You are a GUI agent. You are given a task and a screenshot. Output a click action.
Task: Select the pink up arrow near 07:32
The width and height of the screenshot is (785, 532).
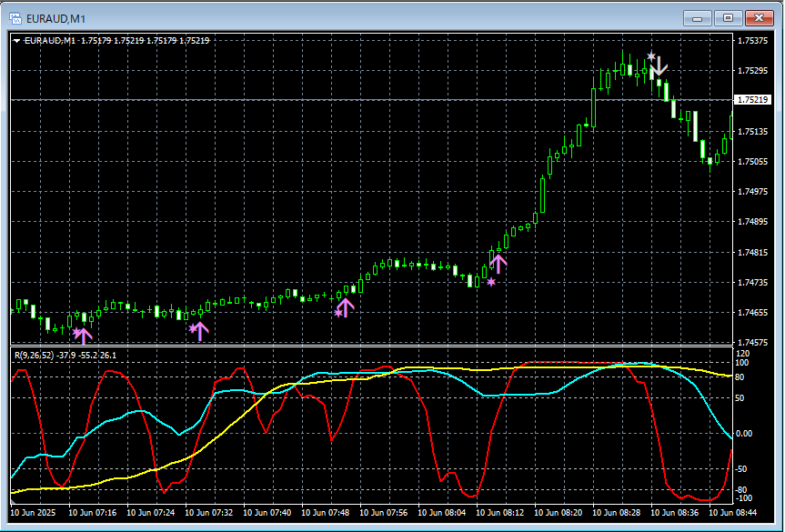(x=200, y=330)
